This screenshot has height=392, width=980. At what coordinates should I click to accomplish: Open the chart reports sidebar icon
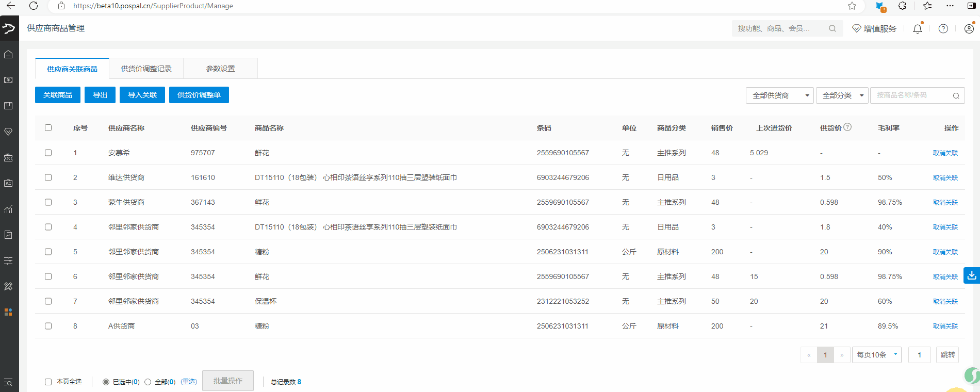[x=8, y=209]
